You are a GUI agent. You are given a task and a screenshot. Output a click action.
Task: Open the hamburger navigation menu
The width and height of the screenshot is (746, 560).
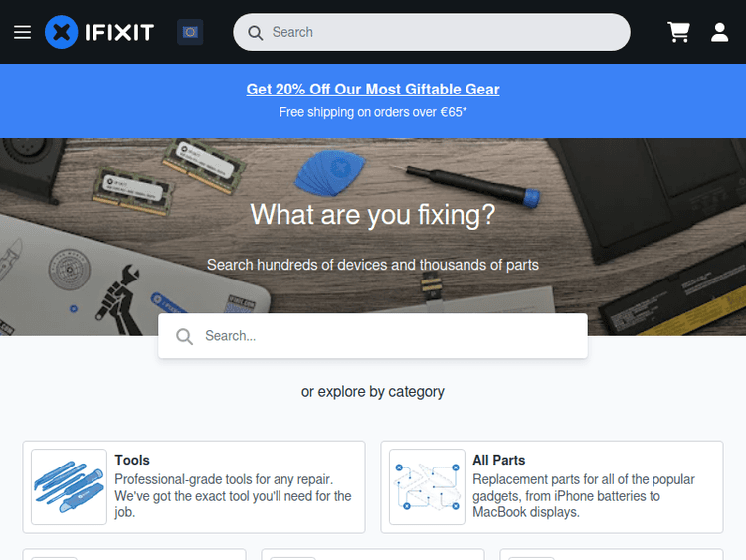[22, 32]
